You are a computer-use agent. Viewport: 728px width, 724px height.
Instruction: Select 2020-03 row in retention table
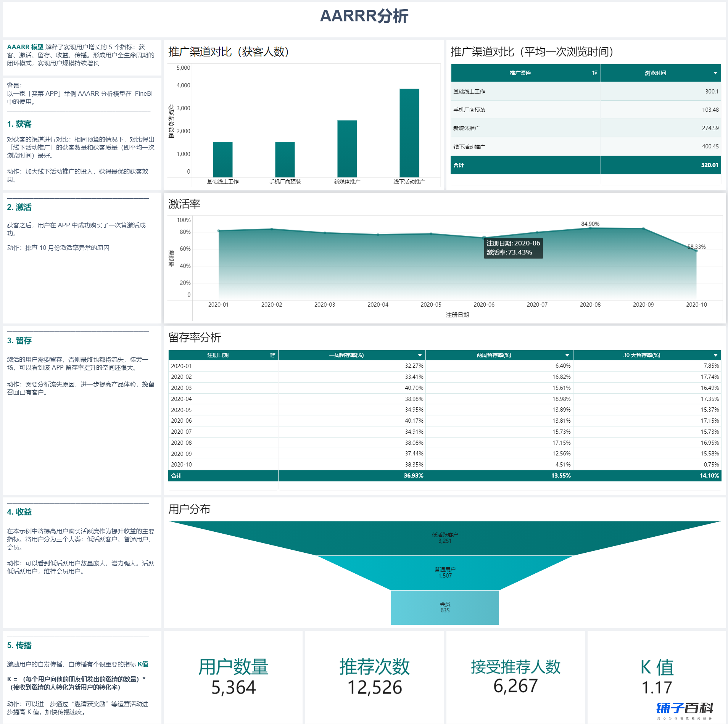click(445, 388)
